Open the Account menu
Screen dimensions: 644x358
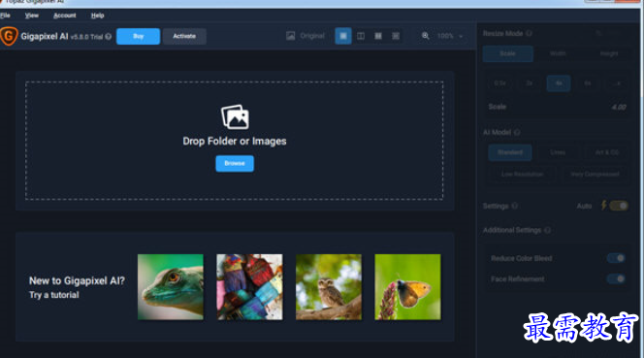[x=65, y=16]
